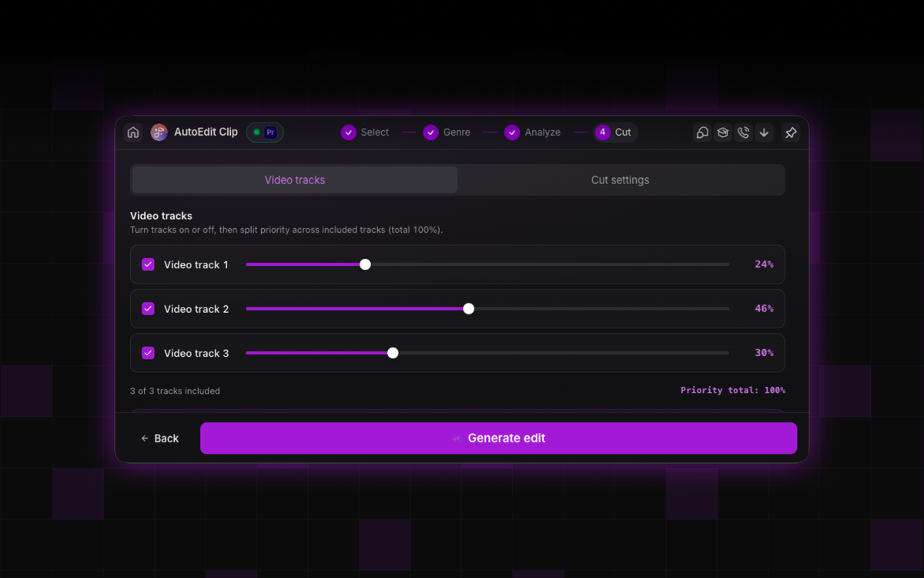The width and height of the screenshot is (924, 578).
Task: Click the 30% priority value
Action: [x=764, y=353]
